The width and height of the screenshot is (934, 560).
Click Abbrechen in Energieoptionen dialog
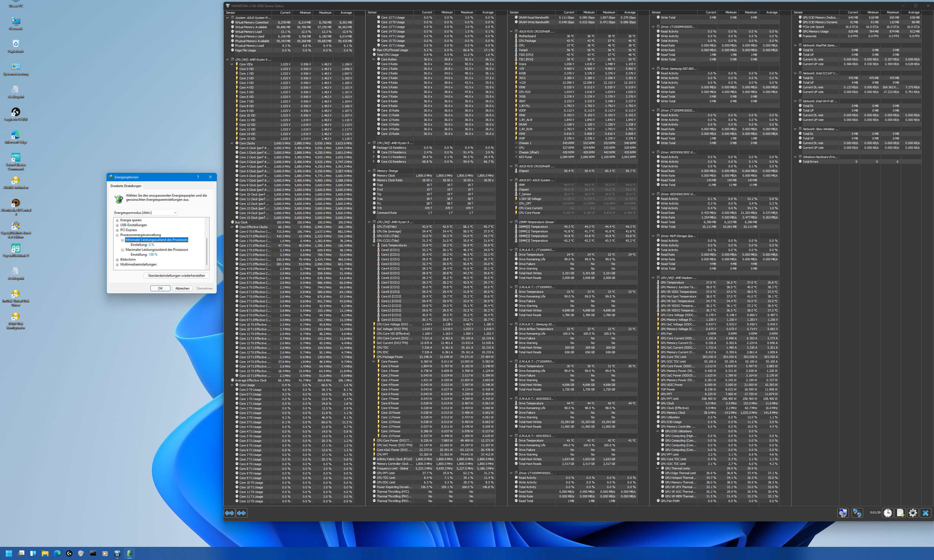(182, 288)
